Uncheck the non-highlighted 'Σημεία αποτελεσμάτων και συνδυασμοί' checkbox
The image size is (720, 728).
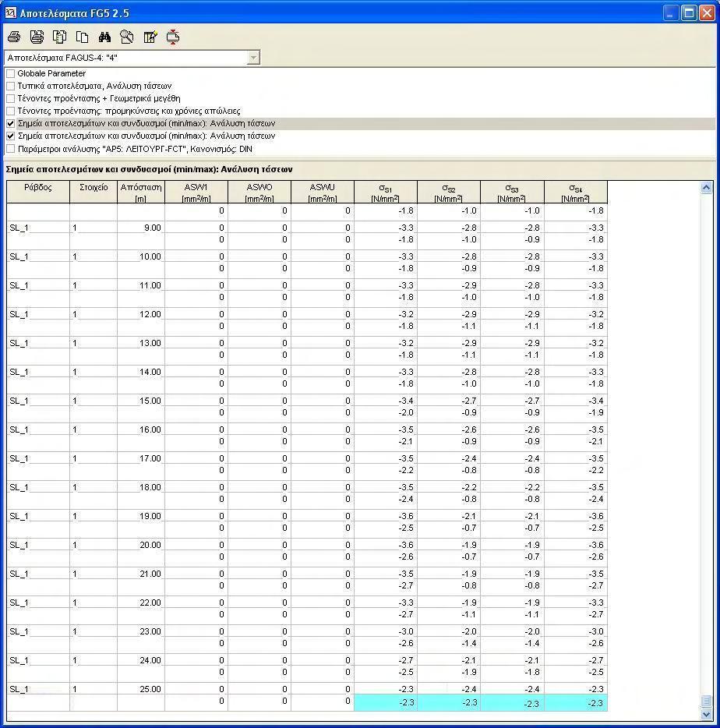(11, 136)
